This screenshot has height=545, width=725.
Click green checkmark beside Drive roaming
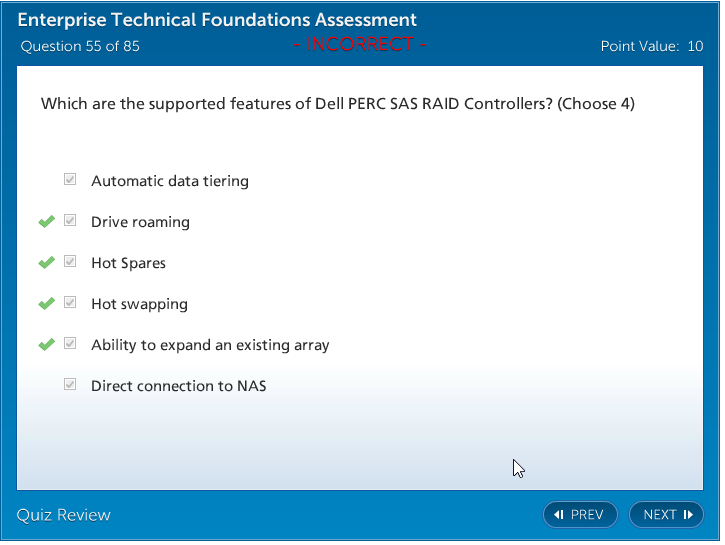point(46,221)
